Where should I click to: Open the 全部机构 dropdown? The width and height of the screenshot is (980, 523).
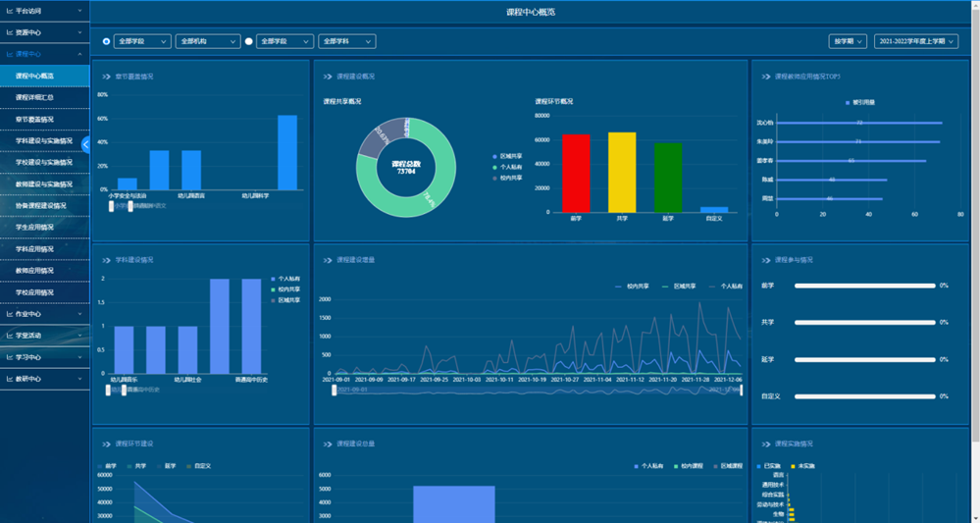(x=208, y=41)
